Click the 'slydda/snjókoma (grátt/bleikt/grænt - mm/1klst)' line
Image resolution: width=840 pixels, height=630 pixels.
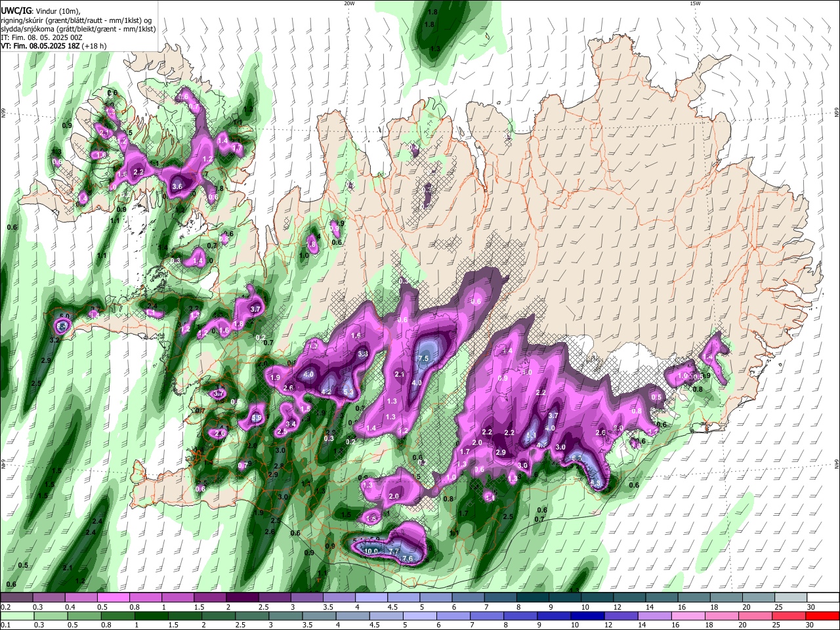pyautogui.click(x=78, y=29)
